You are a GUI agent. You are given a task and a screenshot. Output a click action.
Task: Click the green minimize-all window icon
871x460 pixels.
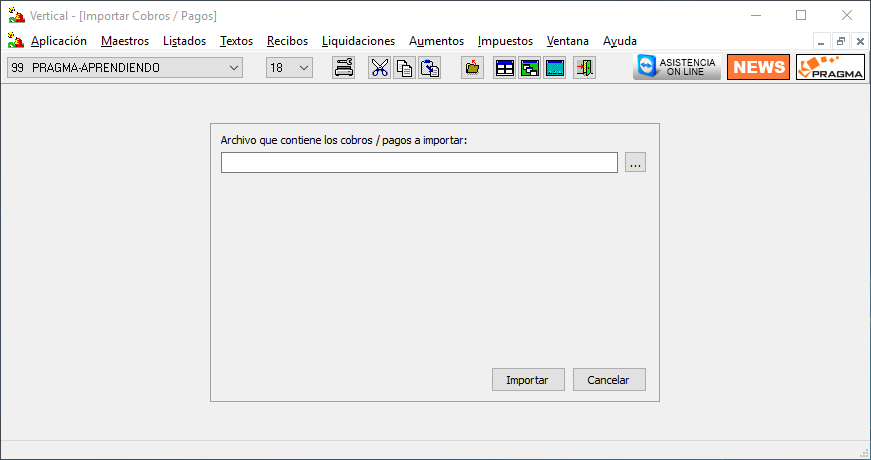554,68
